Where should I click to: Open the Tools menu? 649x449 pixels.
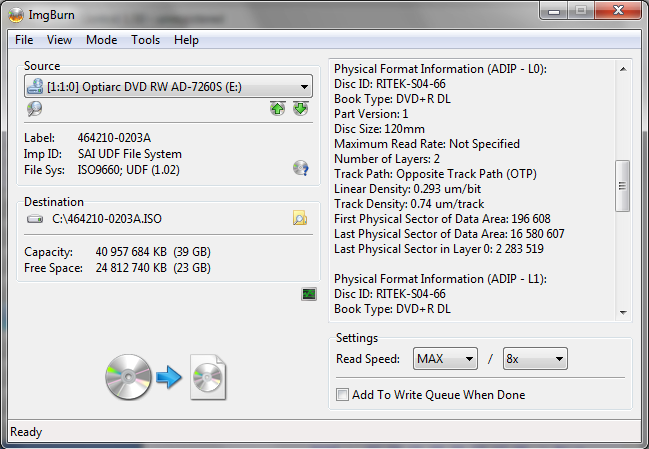pos(145,40)
